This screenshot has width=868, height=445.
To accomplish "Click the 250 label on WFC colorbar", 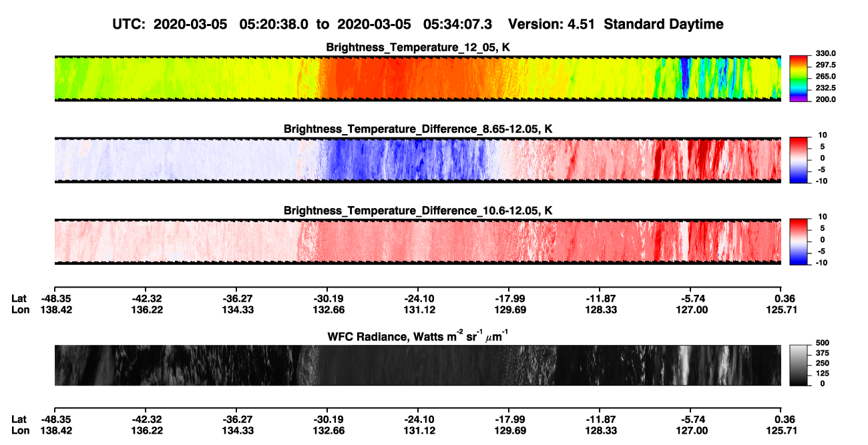I will [823, 363].
